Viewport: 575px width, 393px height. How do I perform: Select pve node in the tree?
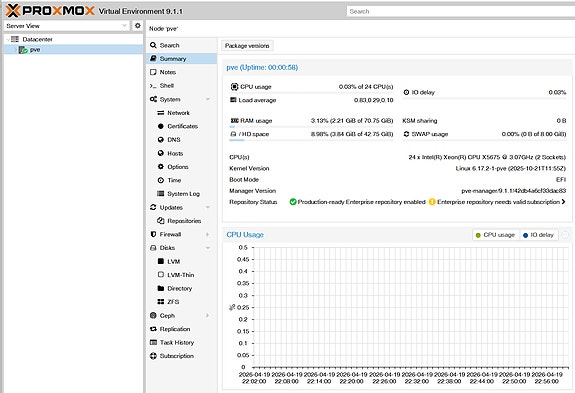(73, 50)
